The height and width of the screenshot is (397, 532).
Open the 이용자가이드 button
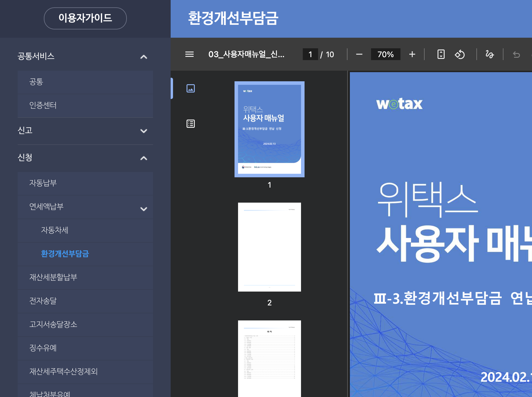coord(85,18)
